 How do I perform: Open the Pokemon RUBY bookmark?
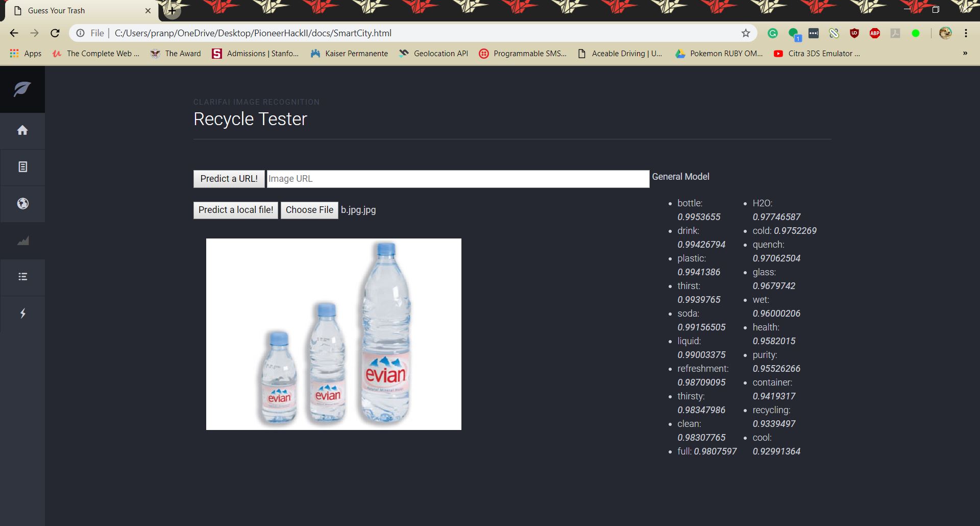pos(719,53)
